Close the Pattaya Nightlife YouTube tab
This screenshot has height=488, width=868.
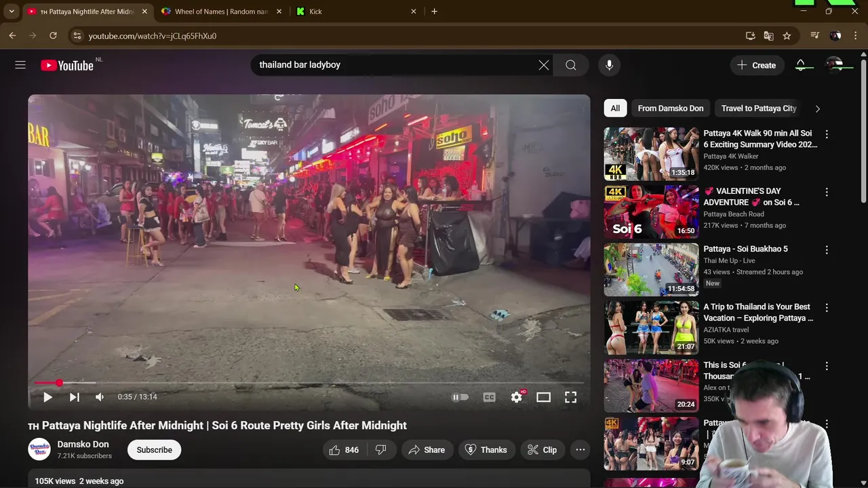pyautogui.click(x=144, y=12)
